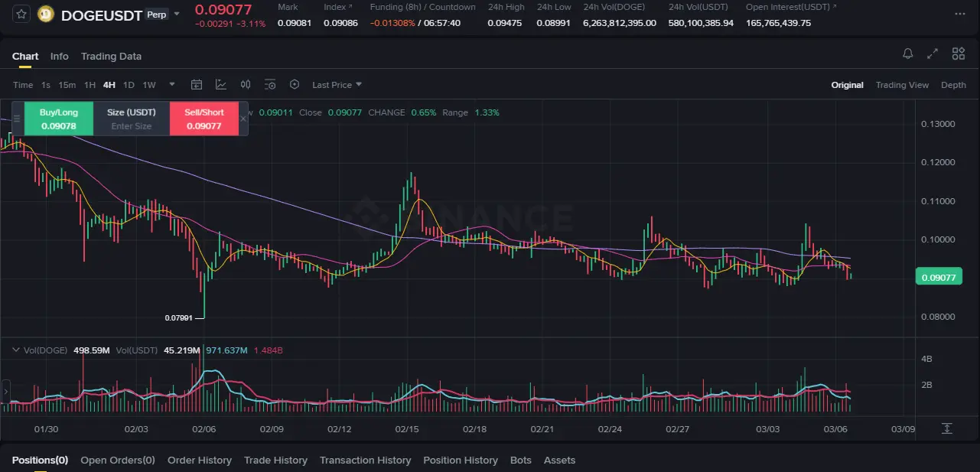Click the Size (USDT) input field

click(x=132, y=119)
